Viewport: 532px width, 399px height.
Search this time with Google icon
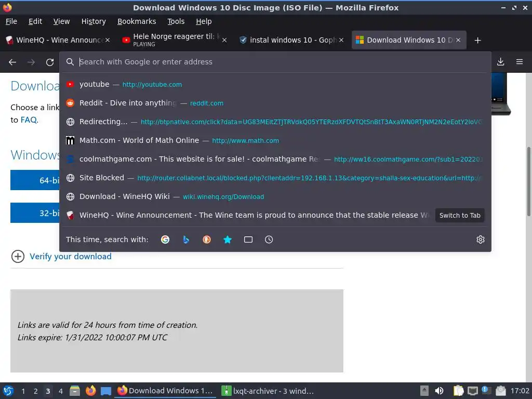(165, 240)
